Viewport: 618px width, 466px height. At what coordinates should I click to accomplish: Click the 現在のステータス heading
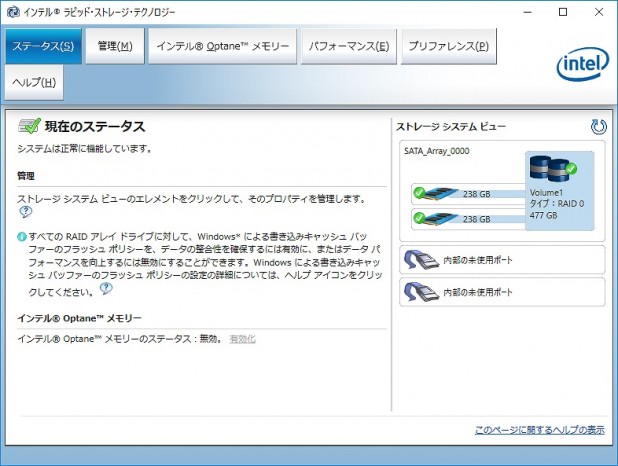[x=95, y=127]
